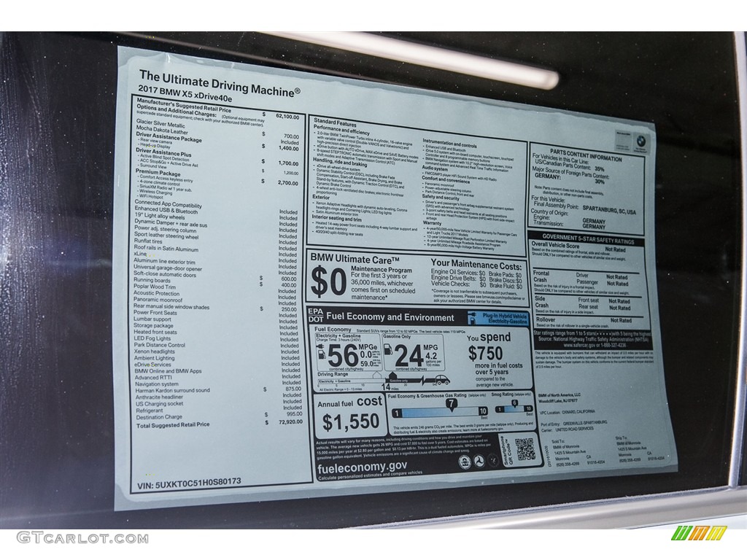Click the Rollover Not Rated row
This screenshot has width=747, height=560.
[x=584, y=320]
